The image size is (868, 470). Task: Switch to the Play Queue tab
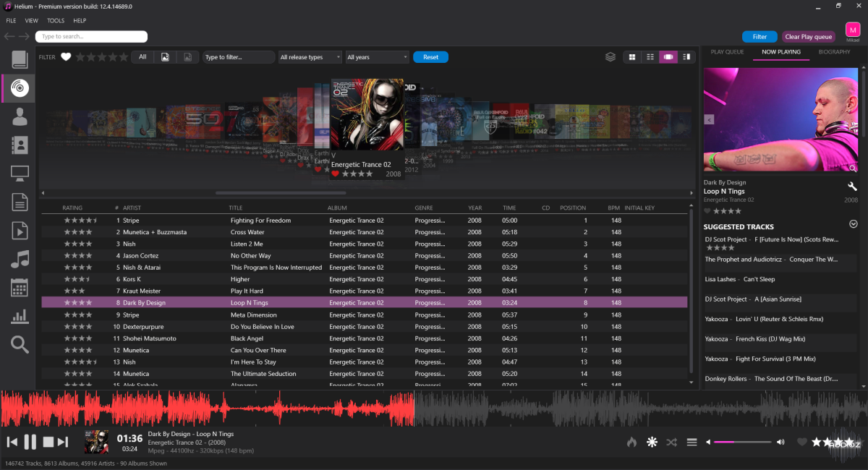click(x=727, y=52)
